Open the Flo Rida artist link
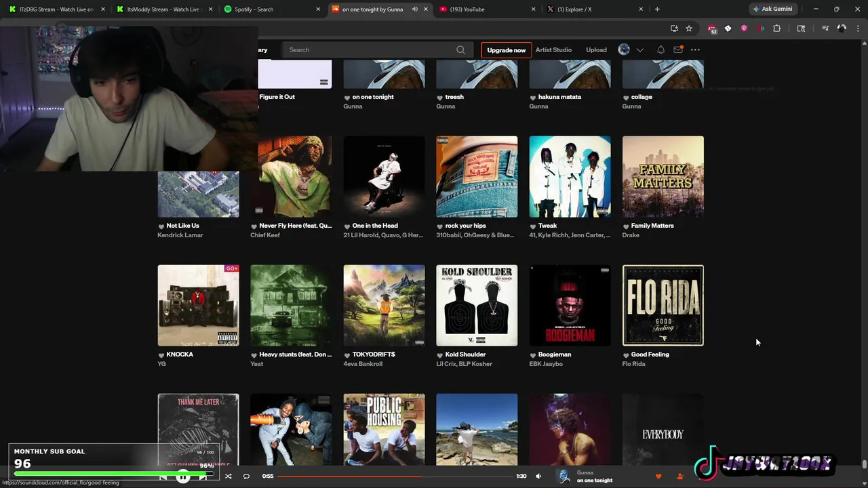The height and width of the screenshot is (488, 868). pyautogui.click(x=633, y=364)
